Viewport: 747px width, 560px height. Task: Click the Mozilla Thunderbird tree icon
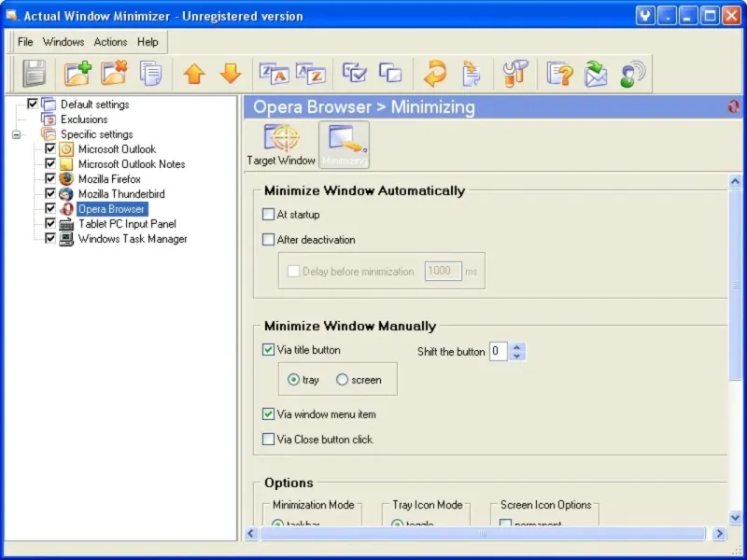[66, 194]
